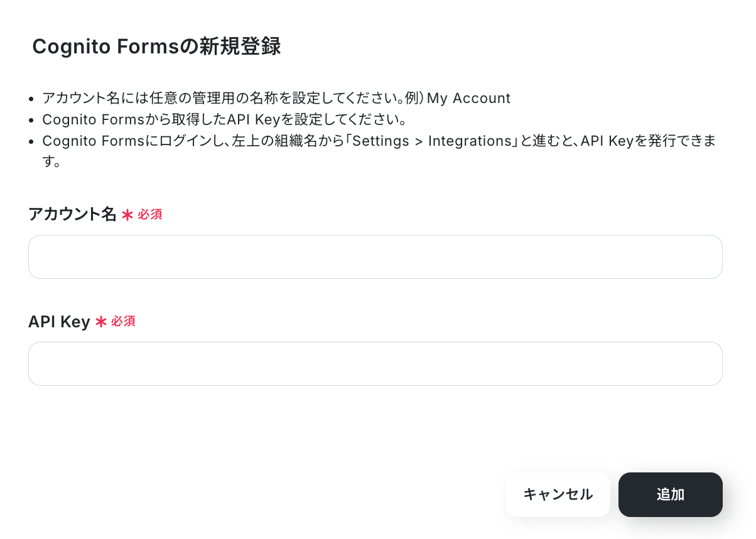Click the dark 追加 button
The height and width of the screenshot is (539, 756).
click(x=670, y=494)
